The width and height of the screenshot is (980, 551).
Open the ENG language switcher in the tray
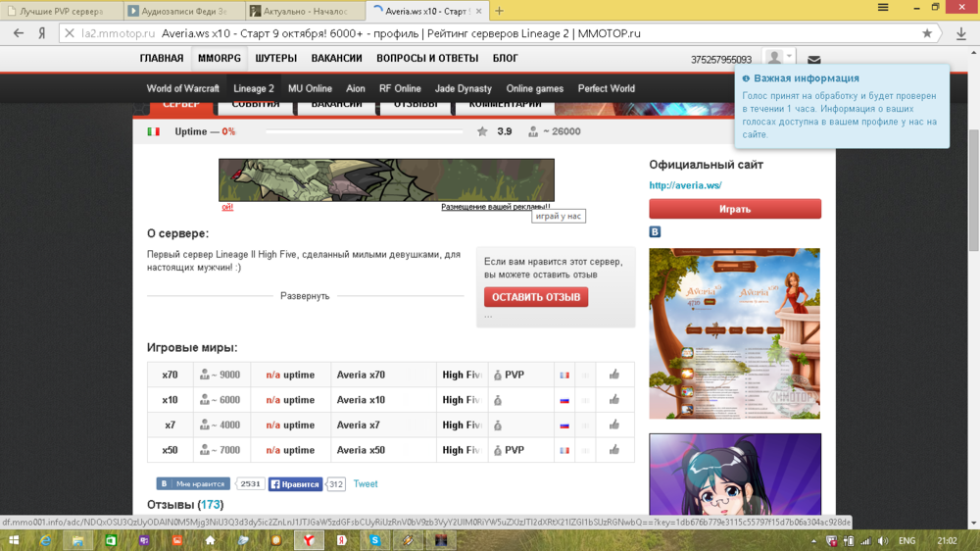coord(906,540)
